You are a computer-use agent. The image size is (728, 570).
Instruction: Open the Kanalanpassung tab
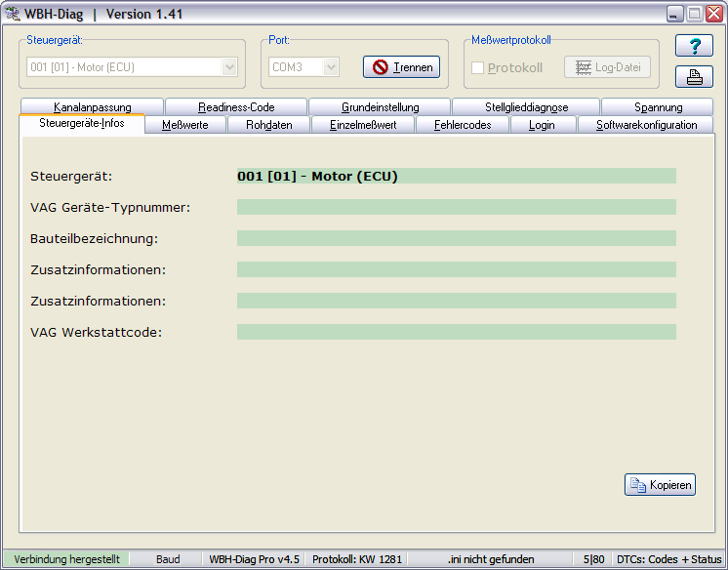(93, 107)
